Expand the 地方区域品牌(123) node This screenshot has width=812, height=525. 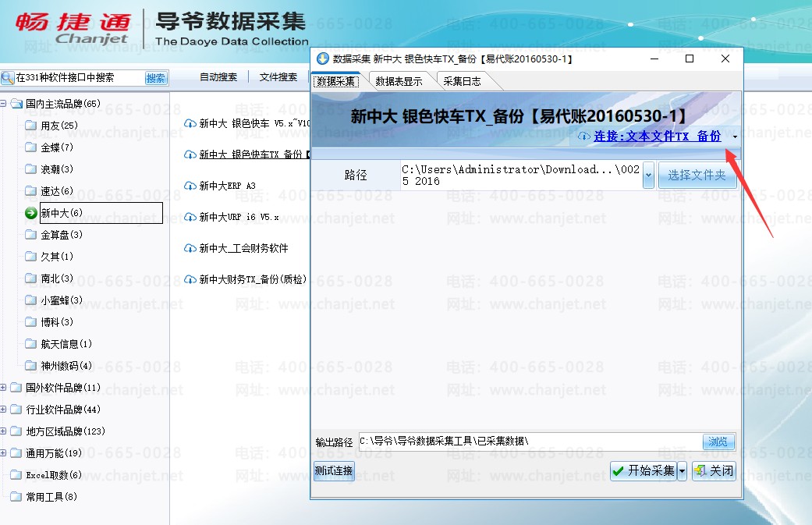(x=3, y=431)
